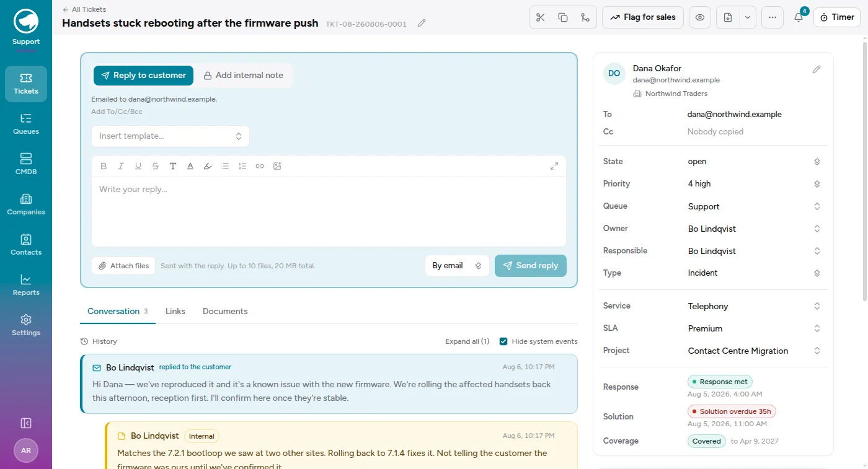Viewport: 868px width, 469px height.
Task: Insert a bulleted list in reply
Action: (x=225, y=166)
